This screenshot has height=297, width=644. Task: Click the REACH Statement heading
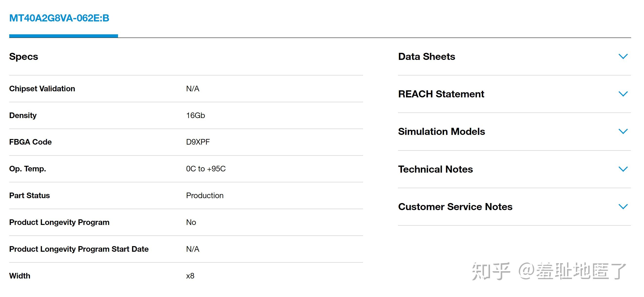click(x=441, y=94)
